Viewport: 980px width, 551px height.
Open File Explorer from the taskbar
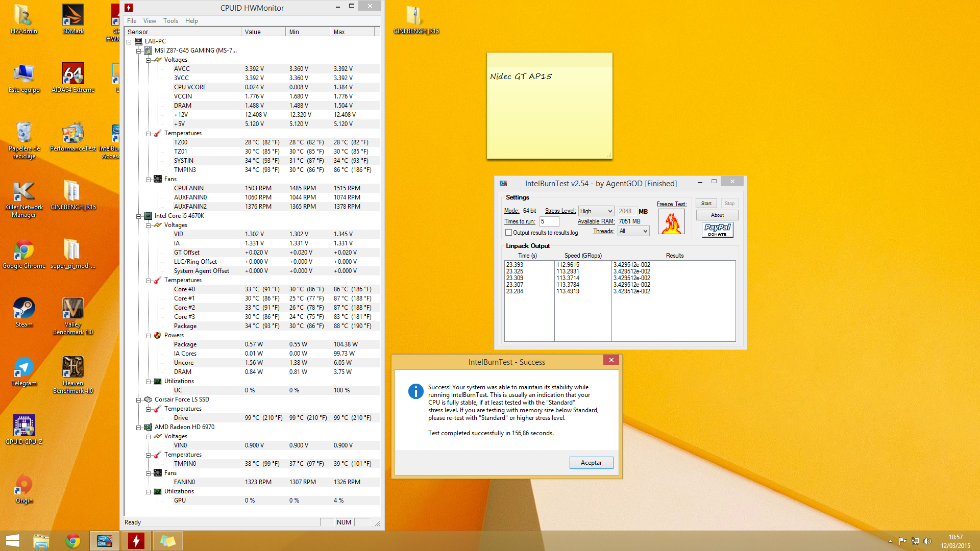(x=41, y=541)
